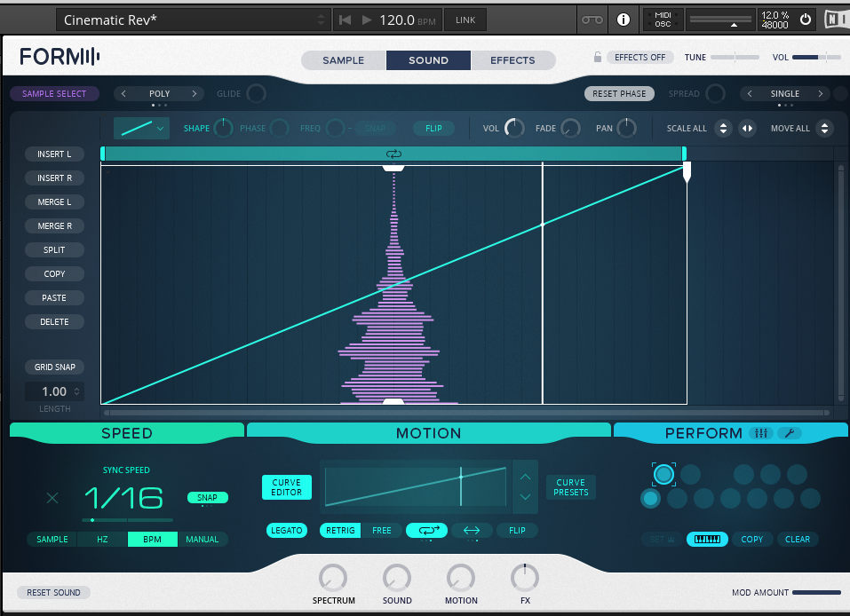The width and height of the screenshot is (850, 616).
Task: Toggle EFFECTS OFF
Action: coord(639,58)
